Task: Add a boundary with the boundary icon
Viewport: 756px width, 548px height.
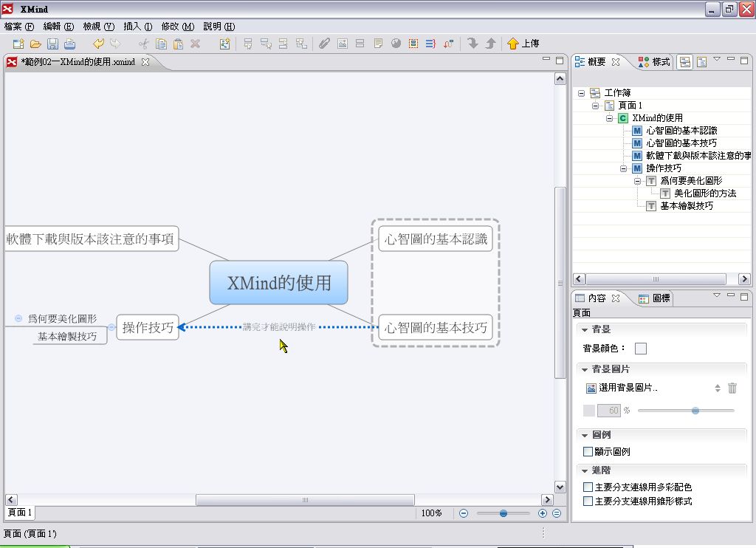Action: (x=413, y=44)
